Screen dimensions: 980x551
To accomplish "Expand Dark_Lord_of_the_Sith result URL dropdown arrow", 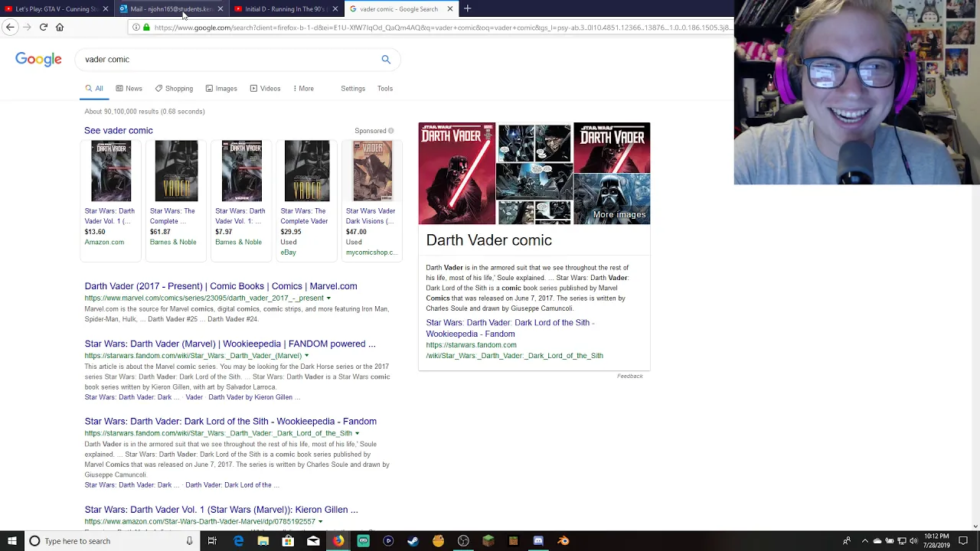I will click(357, 433).
